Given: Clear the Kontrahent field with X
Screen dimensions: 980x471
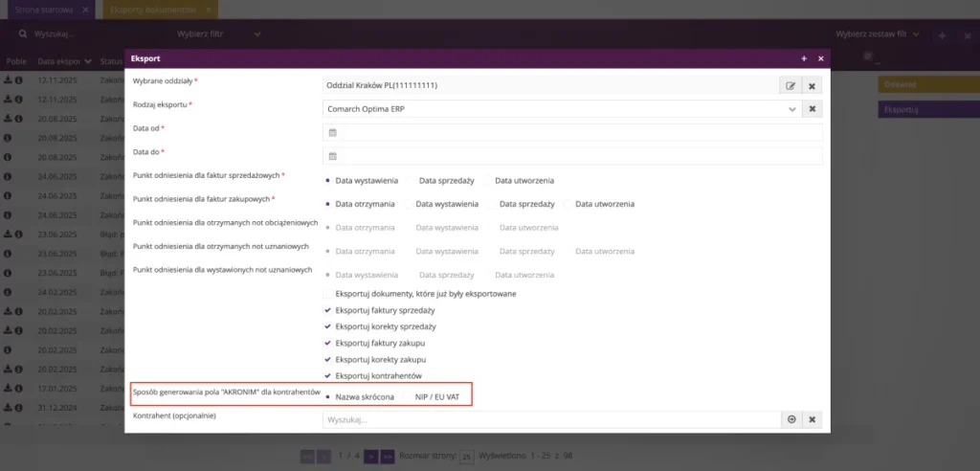Looking at the screenshot, I should [812, 419].
